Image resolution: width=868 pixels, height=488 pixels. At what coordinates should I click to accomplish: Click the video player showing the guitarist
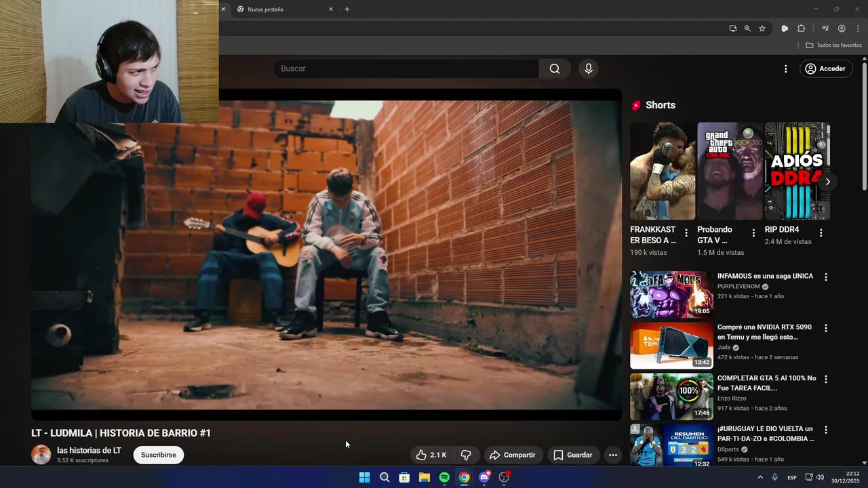326,254
